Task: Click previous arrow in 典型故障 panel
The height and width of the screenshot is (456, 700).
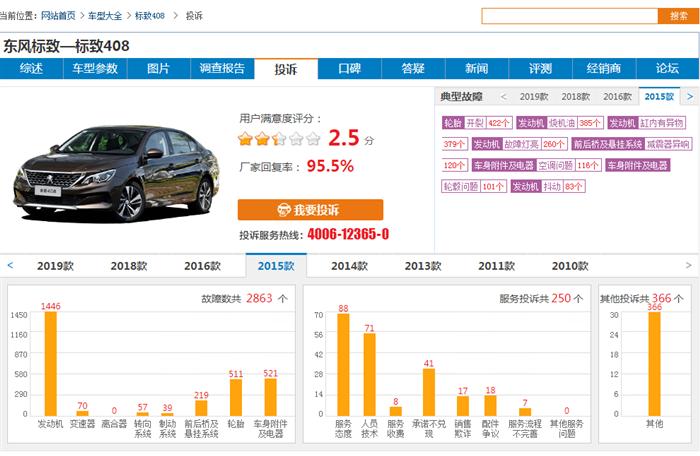Action: (x=504, y=96)
